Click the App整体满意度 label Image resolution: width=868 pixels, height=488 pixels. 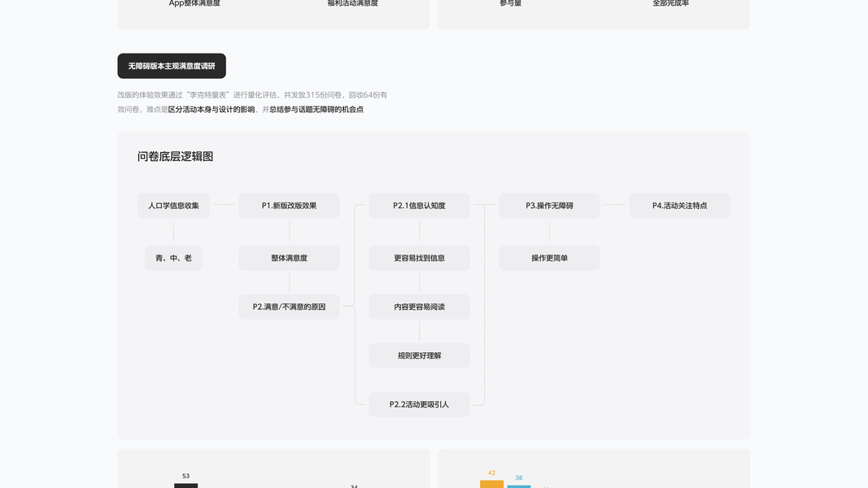(194, 3)
